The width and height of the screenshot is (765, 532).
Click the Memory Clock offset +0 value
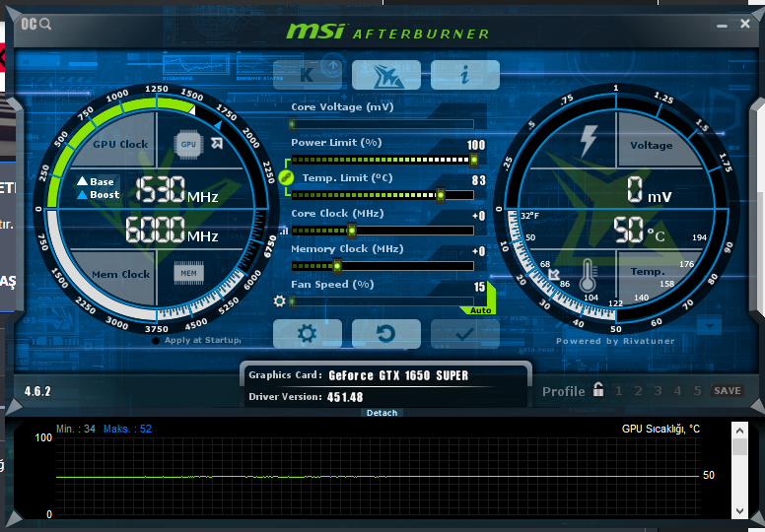[478, 251]
